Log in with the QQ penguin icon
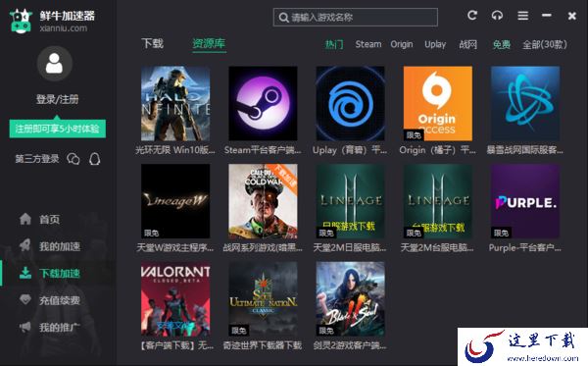This screenshot has width=588, height=366. point(94,159)
